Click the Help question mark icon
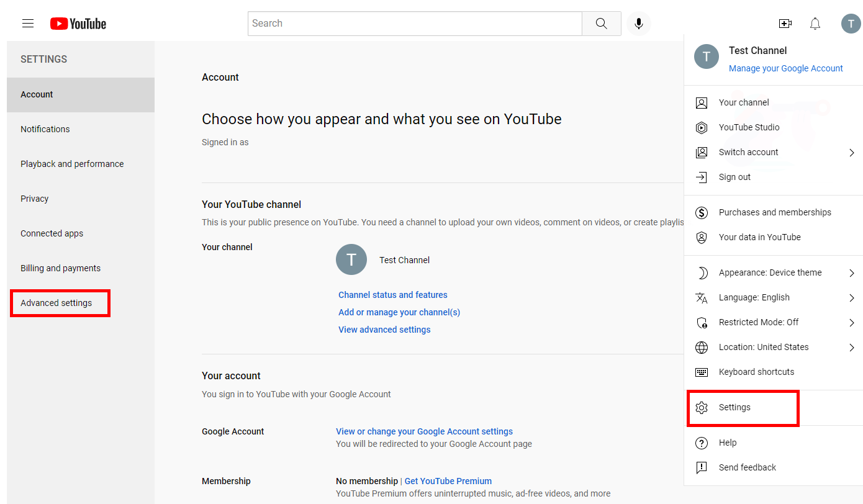The height and width of the screenshot is (504, 863). click(702, 443)
